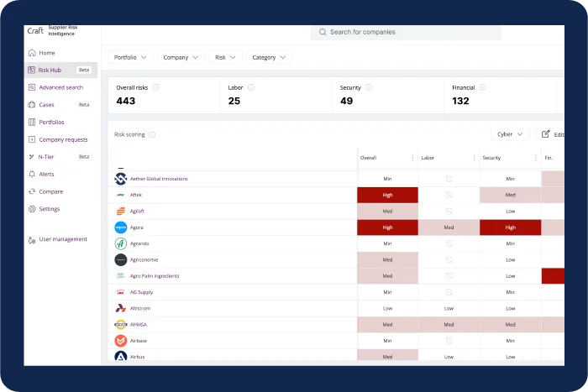Screen dimensions: 588x392
Task: Open Agro Palm Ingredients company
Action: 155,276
